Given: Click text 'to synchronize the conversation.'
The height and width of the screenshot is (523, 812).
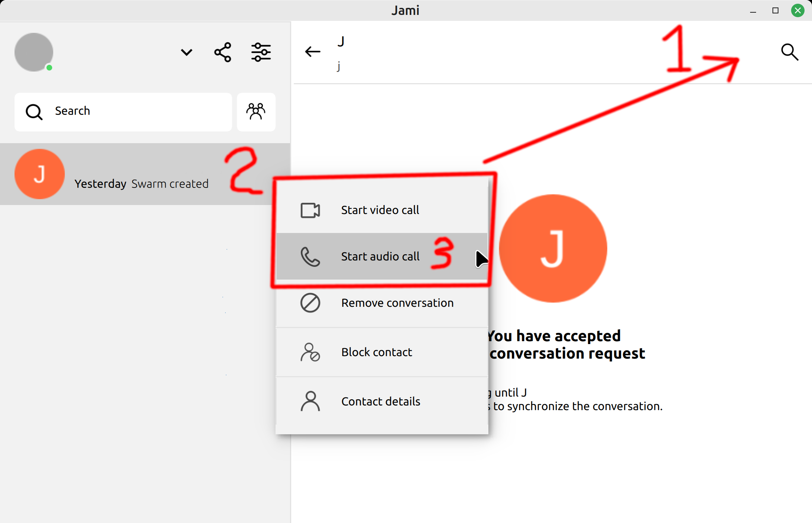Looking at the screenshot, I should point(578,406).
